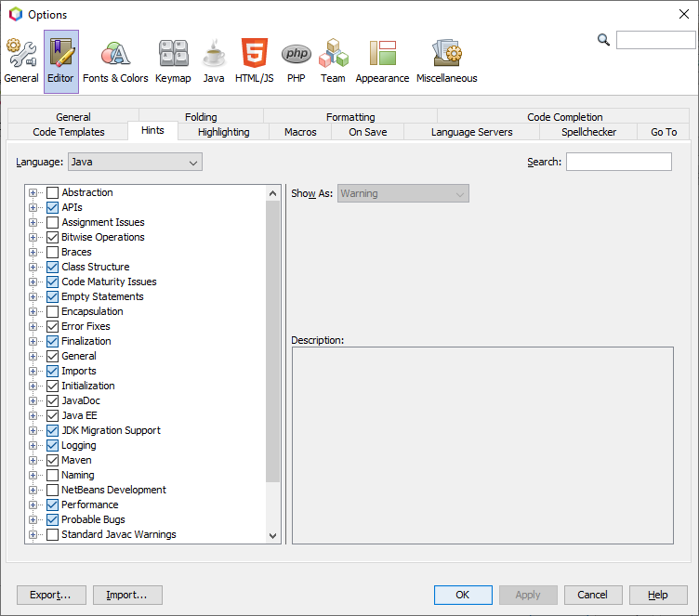This screenshot has width=699, height=616.
Task: Click the hints Search text field
Action: [x=618, y=162]
